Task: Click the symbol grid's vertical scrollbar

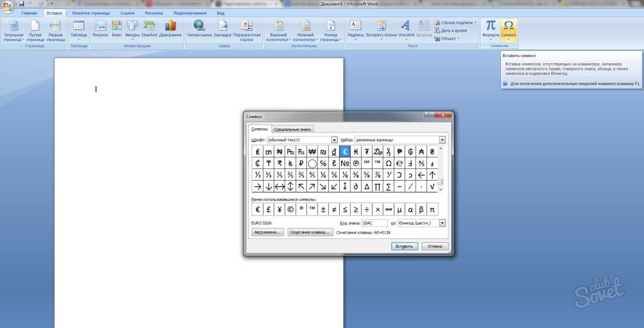Action: [x=441, y=169]
